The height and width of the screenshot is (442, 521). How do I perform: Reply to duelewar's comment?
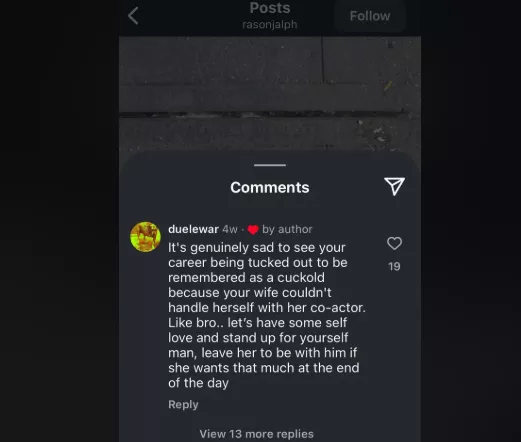point(183,404)
